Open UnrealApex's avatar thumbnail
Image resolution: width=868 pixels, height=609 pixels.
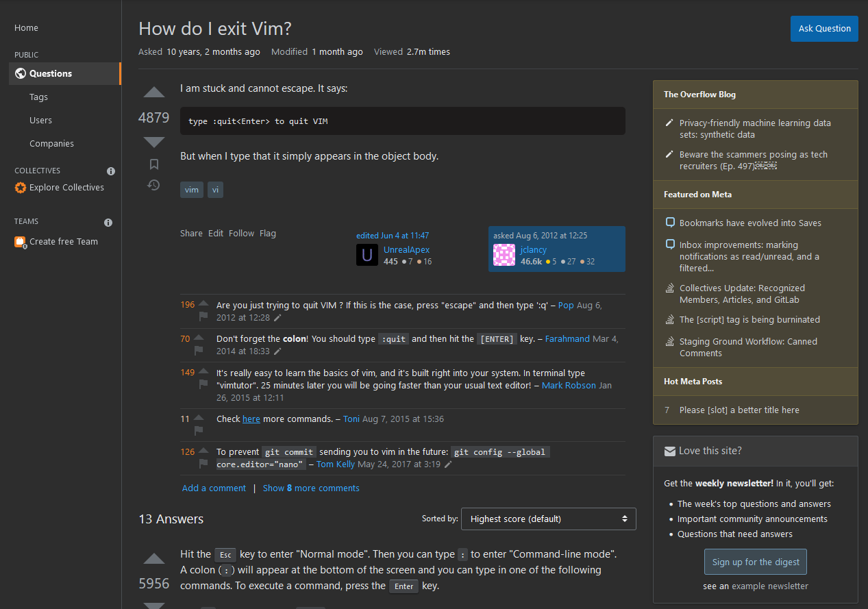point(367,255)
